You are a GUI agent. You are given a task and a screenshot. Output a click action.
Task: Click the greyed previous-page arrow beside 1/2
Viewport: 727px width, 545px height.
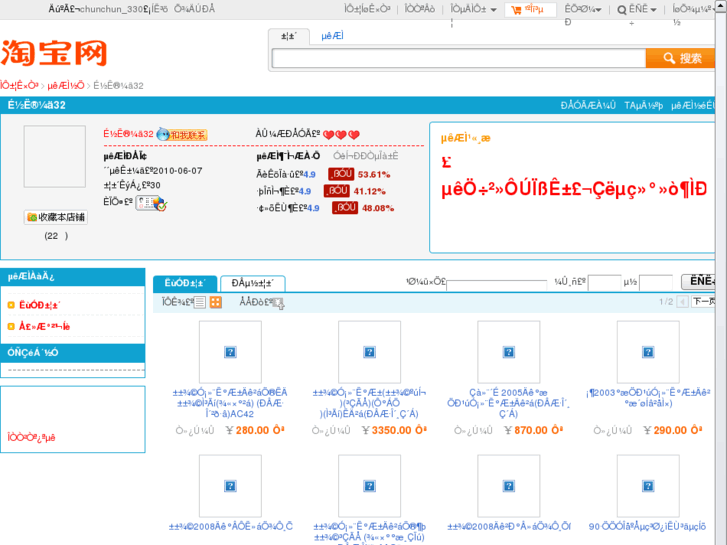pos(682,302)
